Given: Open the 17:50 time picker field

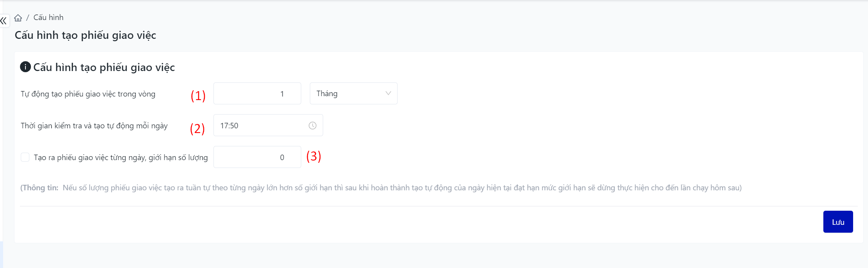Looking at the screenshot, I should (x=262, y=126).
